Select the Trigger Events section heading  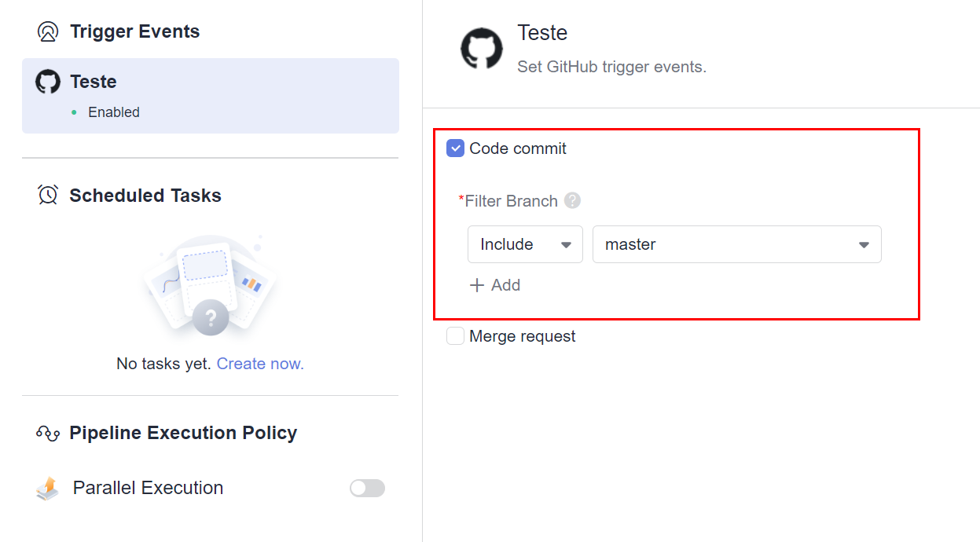coord(134,31)
